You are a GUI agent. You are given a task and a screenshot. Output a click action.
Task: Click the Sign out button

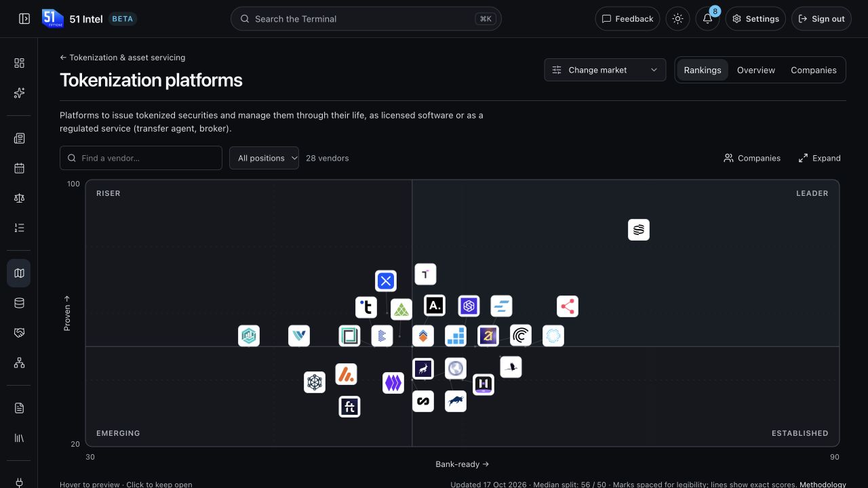821,19
